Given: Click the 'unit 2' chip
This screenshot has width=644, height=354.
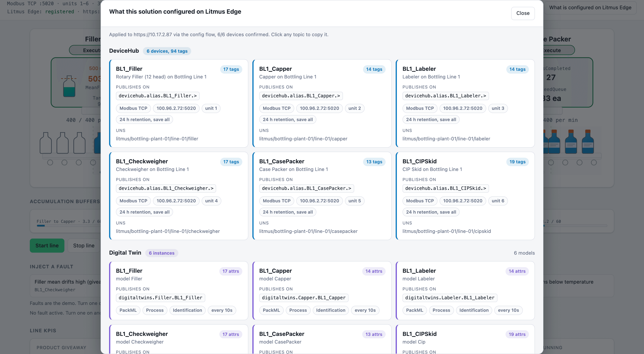Looking at the screenshot, I should pyautogui.click(x=354, y=108).
